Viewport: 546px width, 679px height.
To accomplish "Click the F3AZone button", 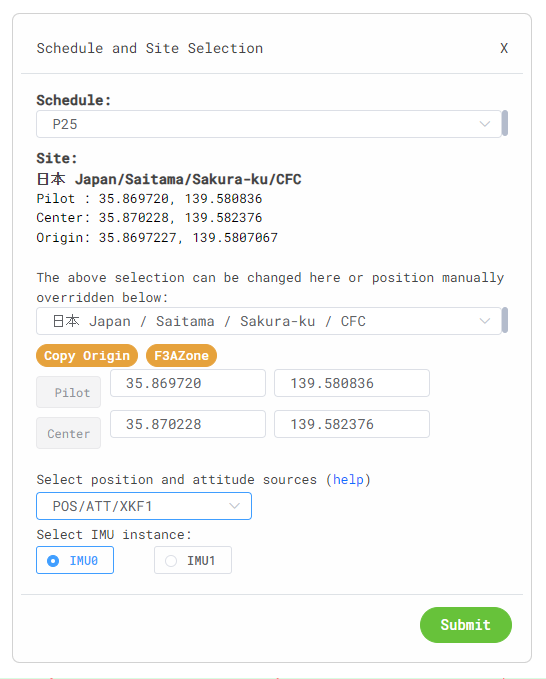I will pos(181,356).
